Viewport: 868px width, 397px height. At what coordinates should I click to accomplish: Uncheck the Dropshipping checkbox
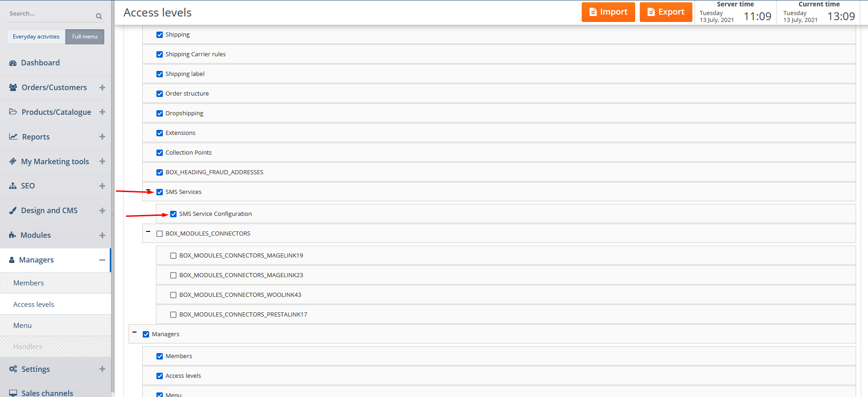pos(160,113)
